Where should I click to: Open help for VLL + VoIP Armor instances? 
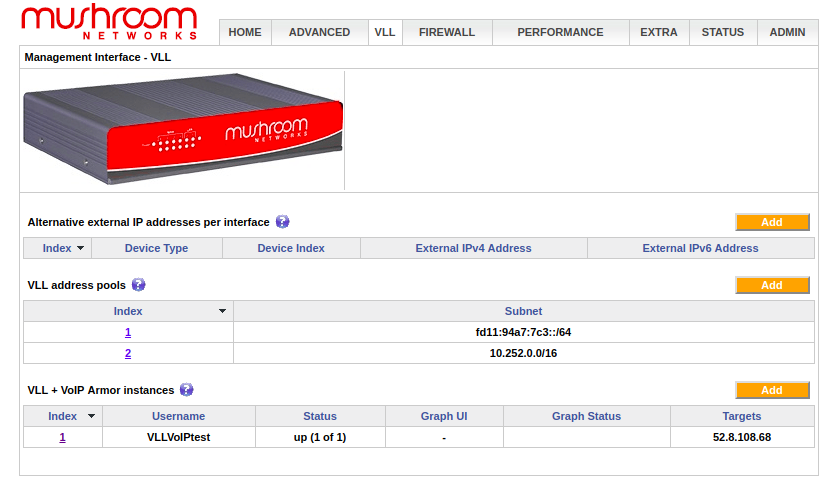pyautogui.click(x=186, y=390)
